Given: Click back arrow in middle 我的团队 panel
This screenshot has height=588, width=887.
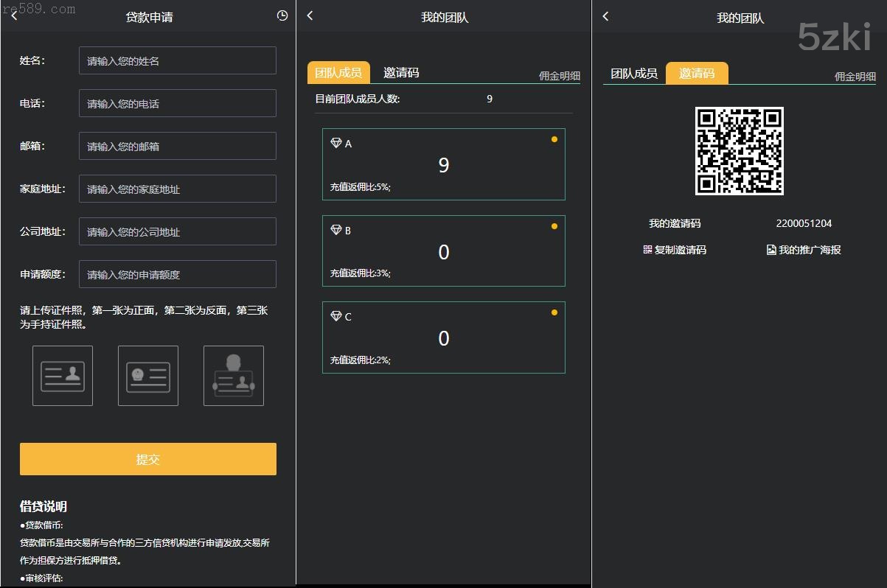Looking at the screenshot, I should pos(310,16).
